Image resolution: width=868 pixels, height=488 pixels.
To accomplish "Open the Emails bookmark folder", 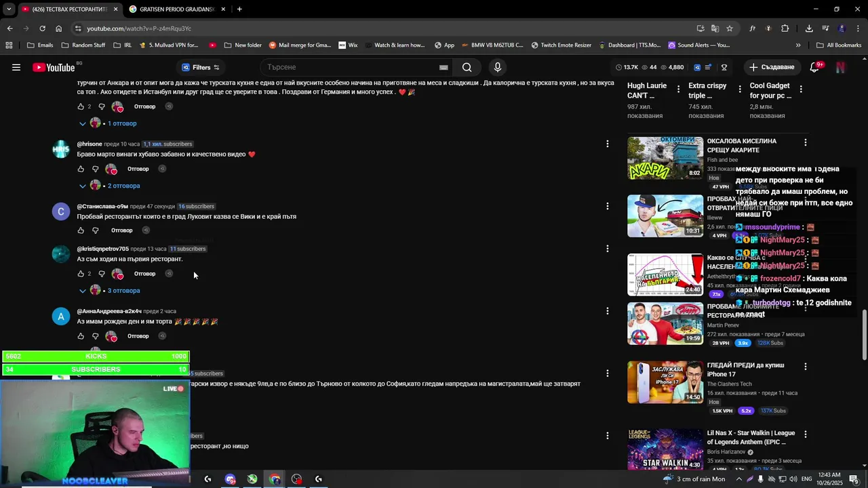I will 41,45.
